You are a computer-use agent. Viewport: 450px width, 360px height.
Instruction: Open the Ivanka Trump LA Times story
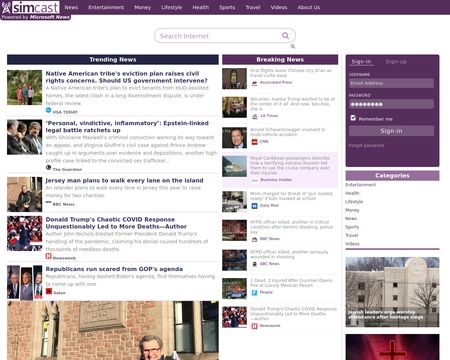pos(292,104)
